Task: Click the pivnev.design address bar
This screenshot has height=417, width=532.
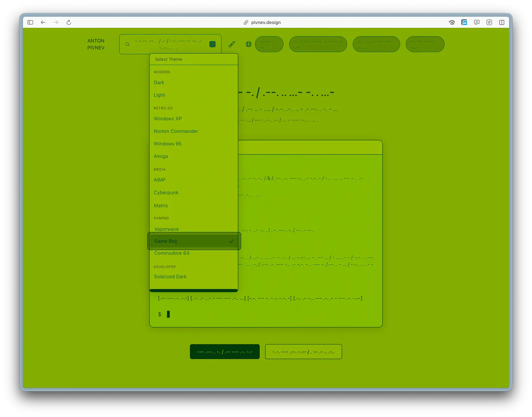Action: pyautogui.click(x=266, y=22)
